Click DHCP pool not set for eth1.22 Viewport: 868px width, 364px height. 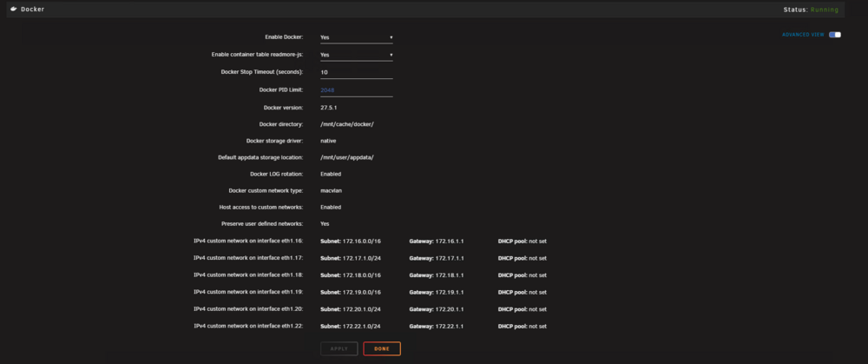pos(522,327)
